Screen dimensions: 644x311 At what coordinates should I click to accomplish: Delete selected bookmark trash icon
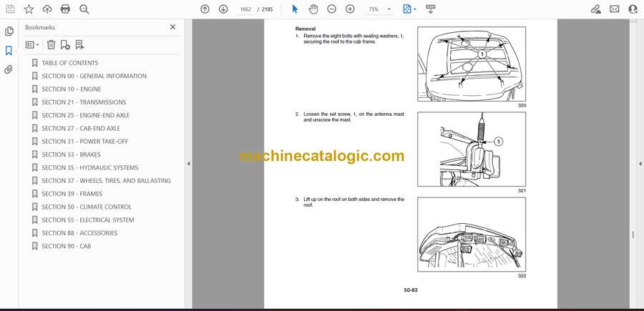tap(51, 45)
